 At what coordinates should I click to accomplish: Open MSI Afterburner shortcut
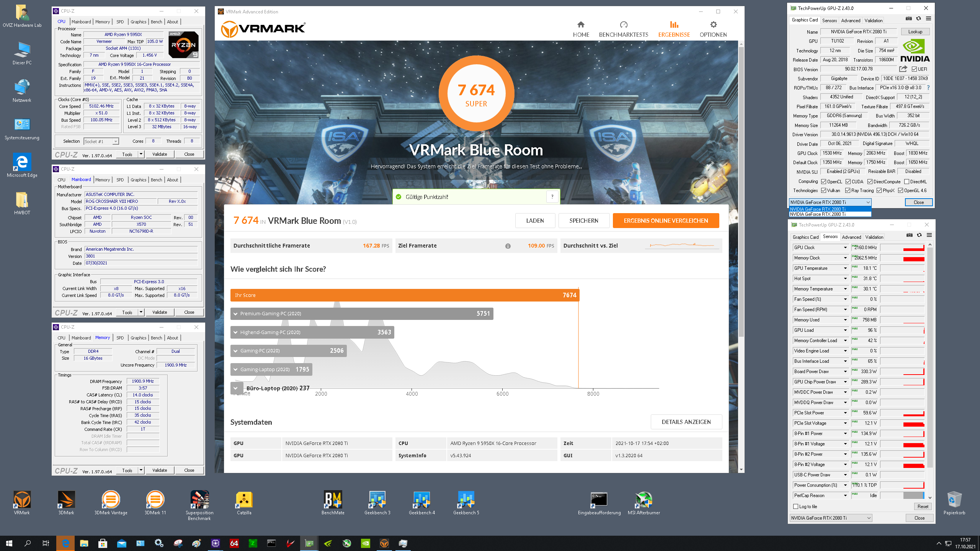coord(644,503)
